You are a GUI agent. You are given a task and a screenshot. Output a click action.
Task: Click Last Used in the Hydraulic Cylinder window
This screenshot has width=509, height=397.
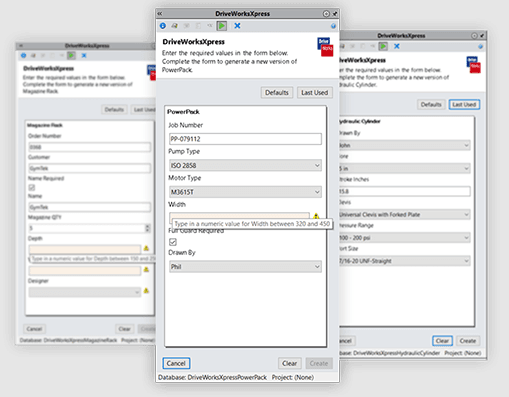[464, 105]
